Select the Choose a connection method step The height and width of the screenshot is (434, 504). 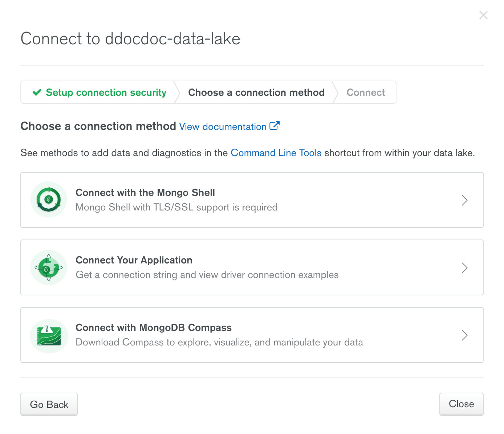click(x=256, y=93)
